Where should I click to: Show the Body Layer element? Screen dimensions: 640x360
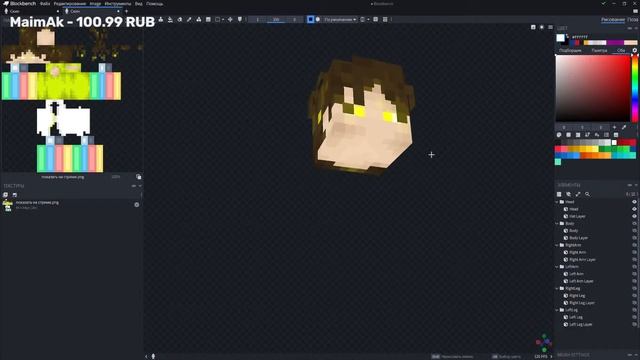pyautogui.click(x=634, y=238)
